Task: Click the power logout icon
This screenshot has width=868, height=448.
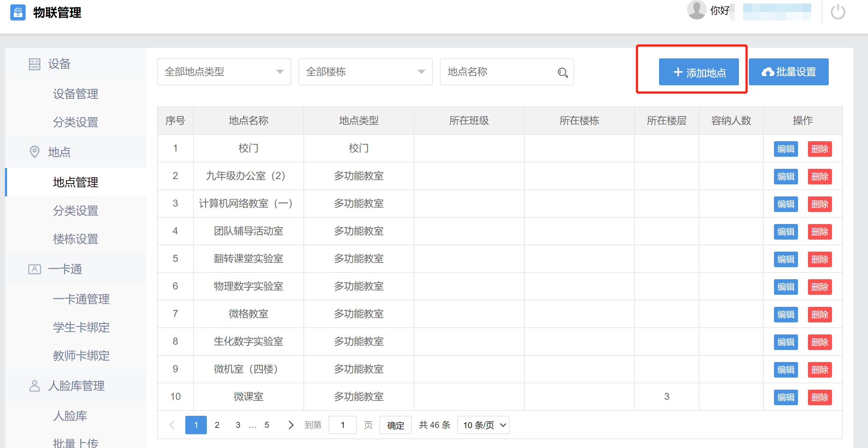Action: click(x=838, y=12)
